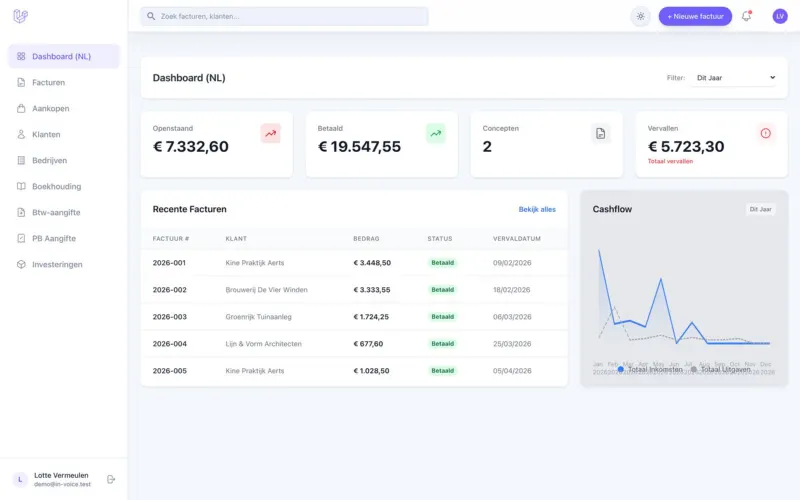Click the Totaal vervallen red label

pos(670,161)
